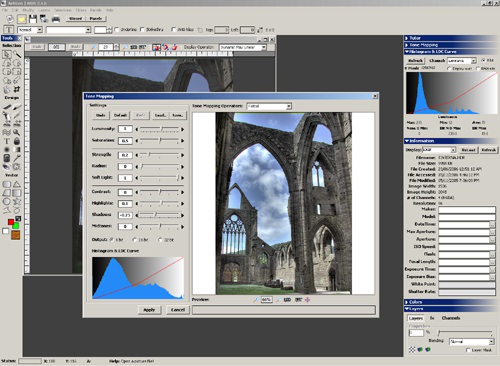Toggle the Layer Mask checkbox
Viewport: 500px width, 366px height.
pos(468,350)
